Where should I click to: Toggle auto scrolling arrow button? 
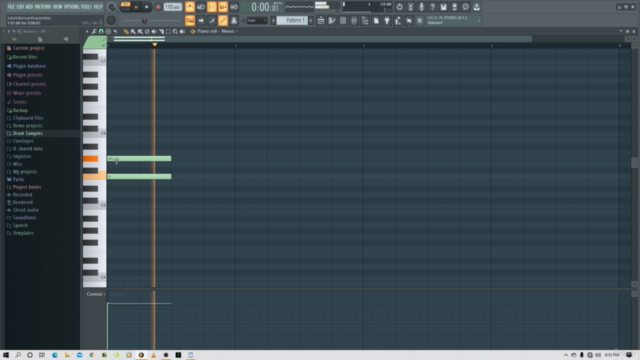click(x=201, y=20)
